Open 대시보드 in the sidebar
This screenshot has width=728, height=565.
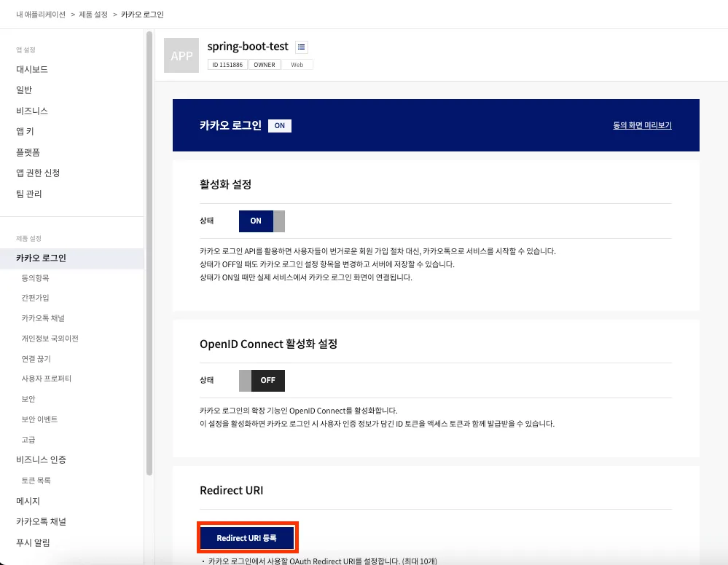pyautogui.click(x=32, y=69)
